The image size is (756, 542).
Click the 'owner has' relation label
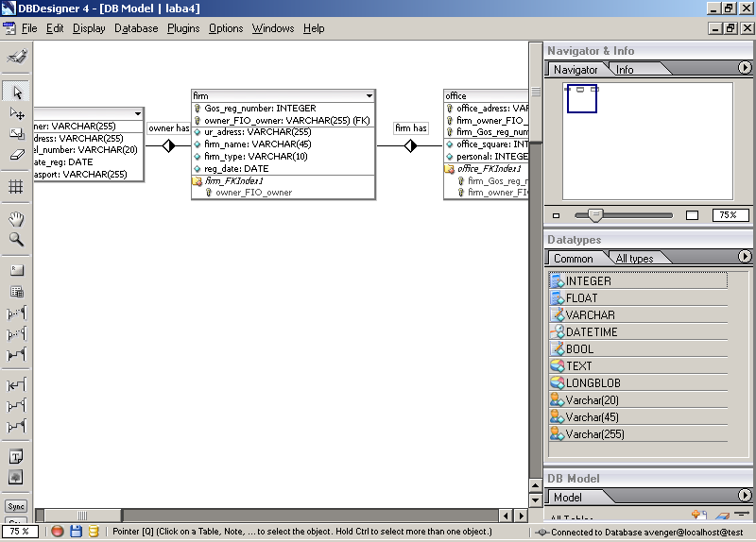168,128
